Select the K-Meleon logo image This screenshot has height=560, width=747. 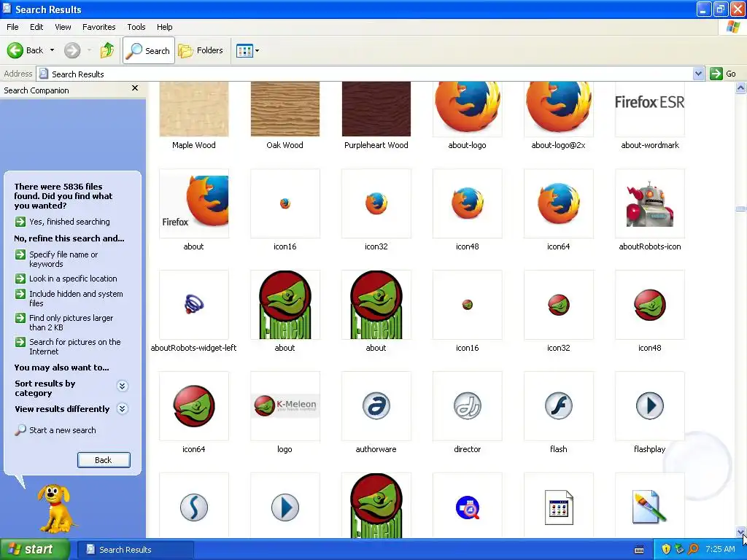(x=285, y=406)
